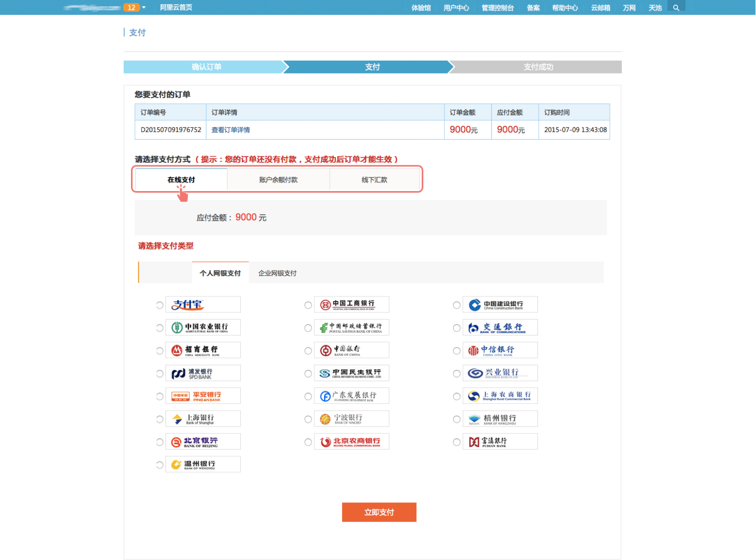This screenshot has height=560, width=756.
Task: Click the 平安银行 logo
Action: click(203, 396)
